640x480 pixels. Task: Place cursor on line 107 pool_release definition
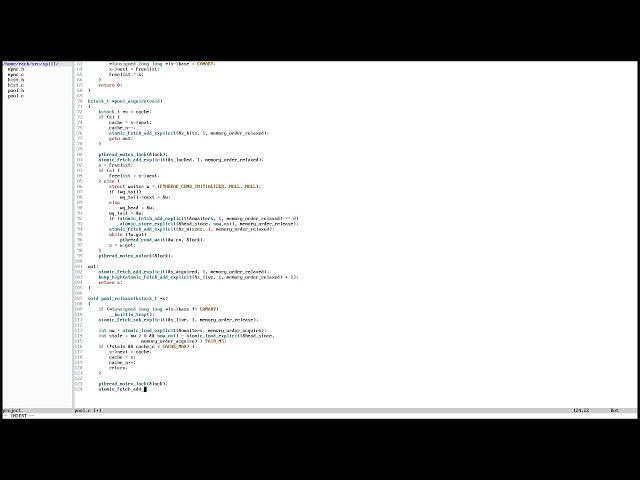pyautogui.click(x=128, y=298)
